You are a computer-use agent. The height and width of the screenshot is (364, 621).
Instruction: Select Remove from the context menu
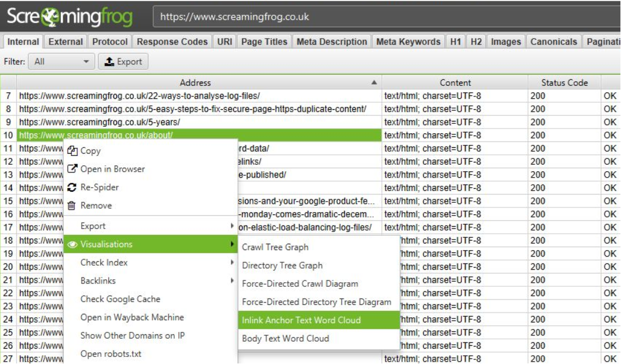[x=150, y=205]
